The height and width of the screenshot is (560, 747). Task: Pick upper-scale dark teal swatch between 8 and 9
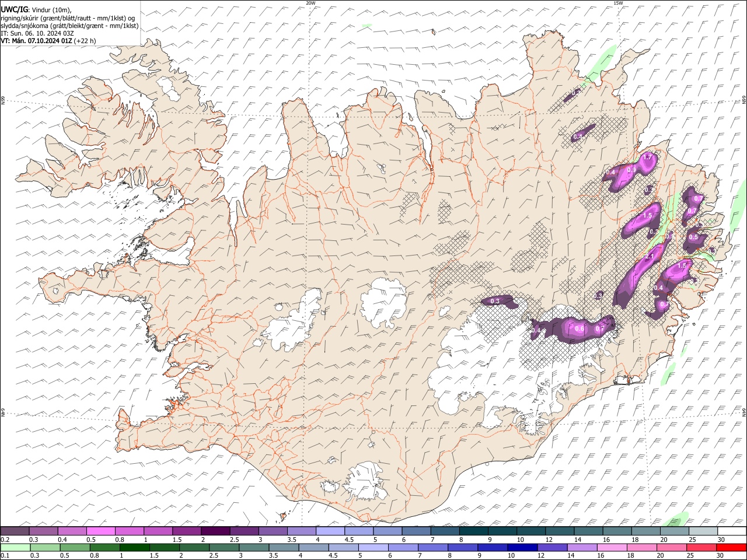474,531
